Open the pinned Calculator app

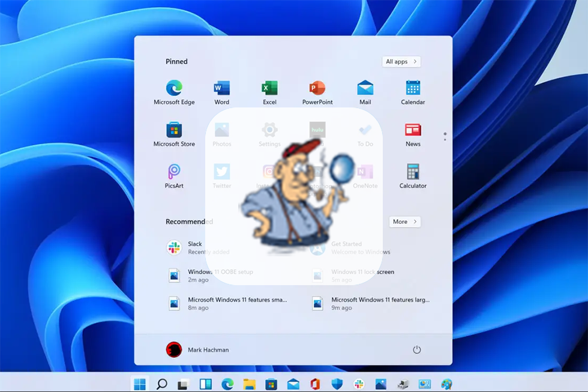[x=413, y=176]
